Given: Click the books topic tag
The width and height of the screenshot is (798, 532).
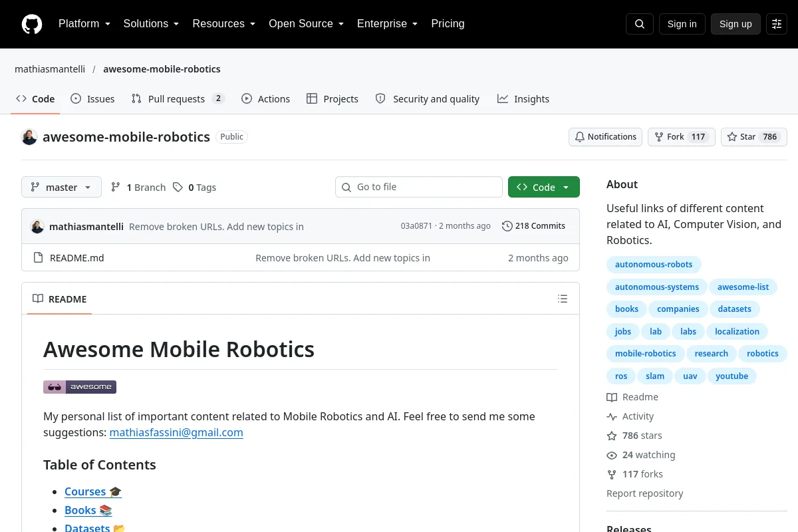Looking at the screenshot, I should (626, 309).
